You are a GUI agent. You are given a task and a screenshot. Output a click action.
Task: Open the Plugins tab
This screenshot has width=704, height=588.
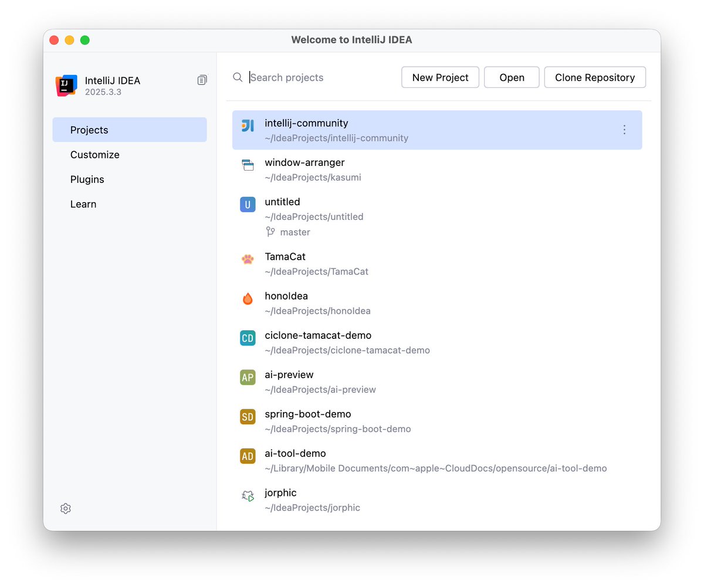tap(130, 179)
